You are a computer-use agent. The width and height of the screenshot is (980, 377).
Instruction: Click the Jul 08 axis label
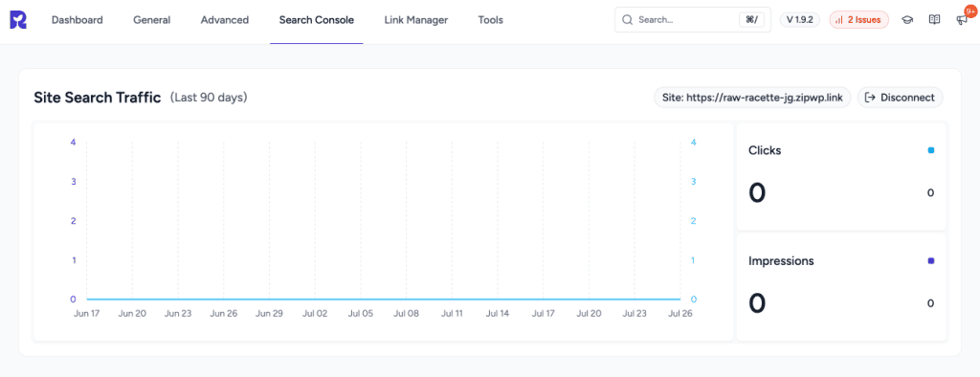[406, 313]
